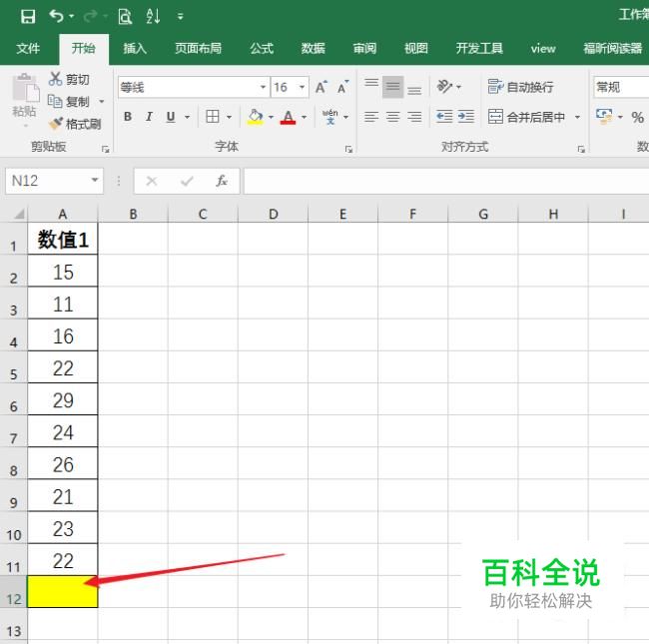Open the font name 等线 combo box
Screen dimensions: 649x644
coord(194,87)
